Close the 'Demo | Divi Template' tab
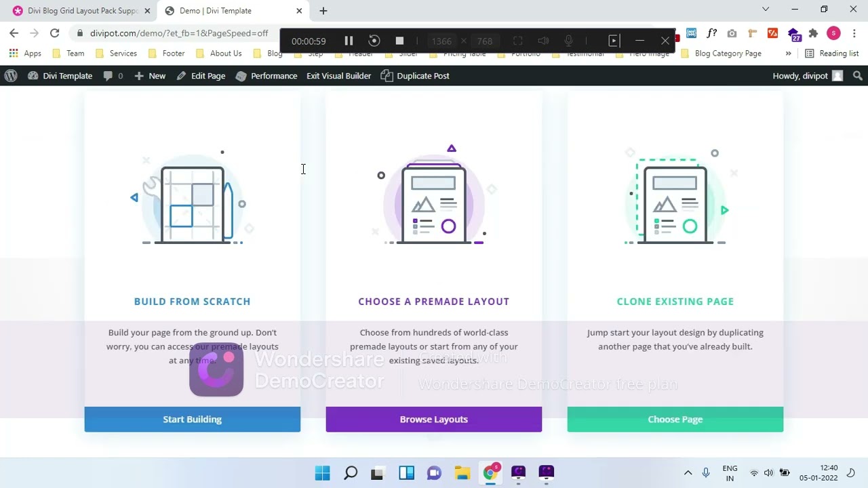The width and height of the screenshot is (868, 488). (299, 11)
